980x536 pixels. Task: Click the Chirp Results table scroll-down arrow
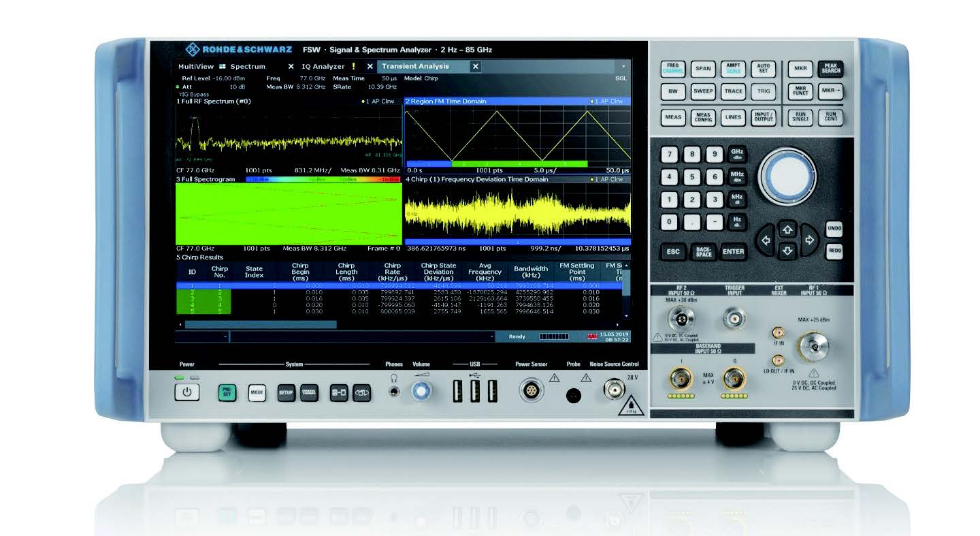point(626,317)
